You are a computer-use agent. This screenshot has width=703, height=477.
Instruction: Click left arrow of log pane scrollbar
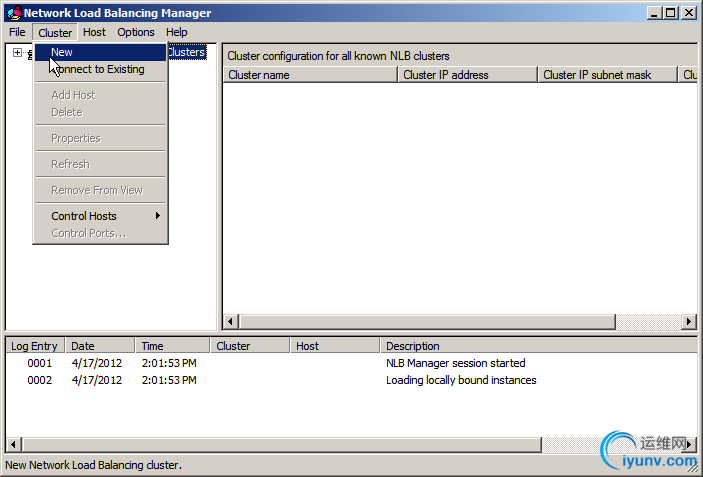tap(13, 444)
